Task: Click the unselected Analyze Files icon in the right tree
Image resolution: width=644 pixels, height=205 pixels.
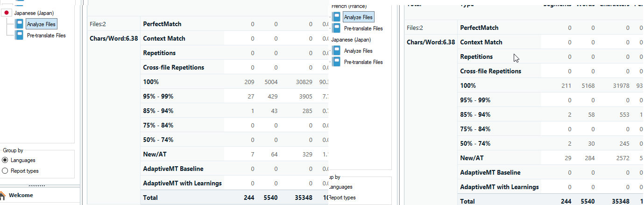Action: (337, 51)
